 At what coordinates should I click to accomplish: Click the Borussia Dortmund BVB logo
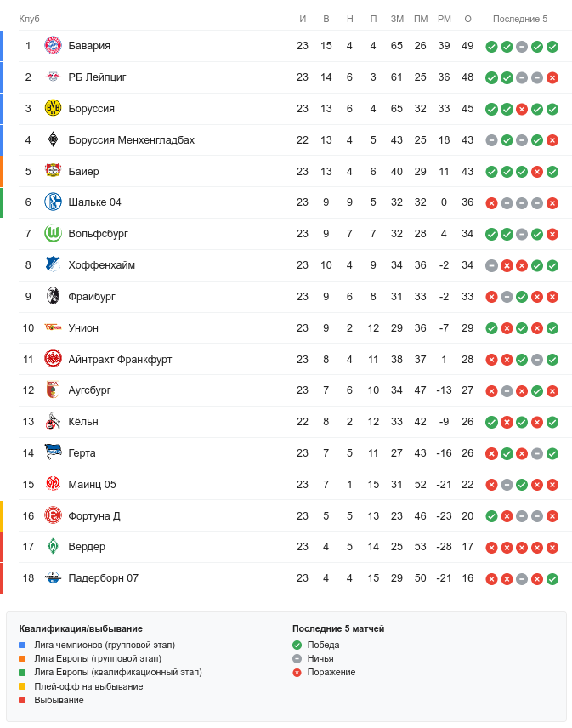53,109
